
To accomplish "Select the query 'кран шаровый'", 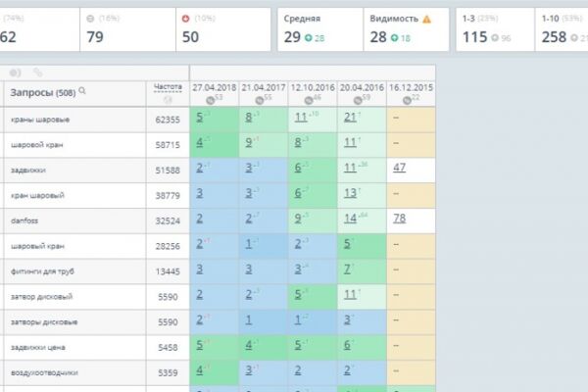I will [37, 195].
